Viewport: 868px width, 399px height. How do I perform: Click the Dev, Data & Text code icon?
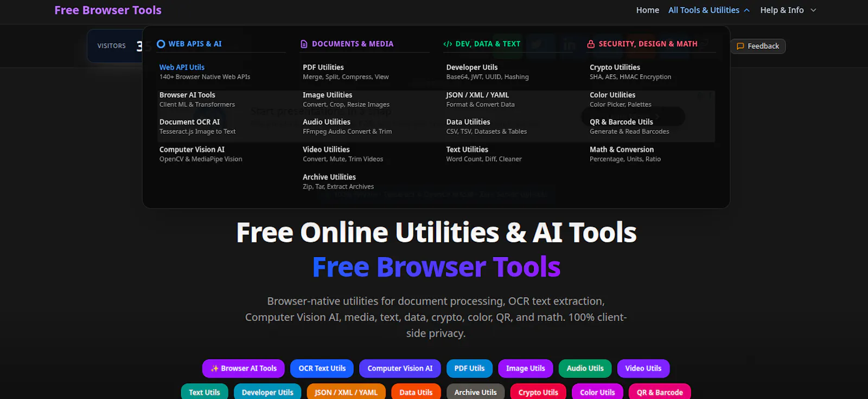click(x=448, y=44)
